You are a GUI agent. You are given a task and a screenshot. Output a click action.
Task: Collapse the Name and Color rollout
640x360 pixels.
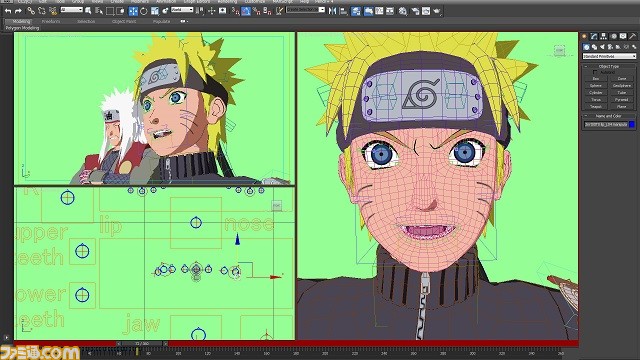click(x=609, y=116)
